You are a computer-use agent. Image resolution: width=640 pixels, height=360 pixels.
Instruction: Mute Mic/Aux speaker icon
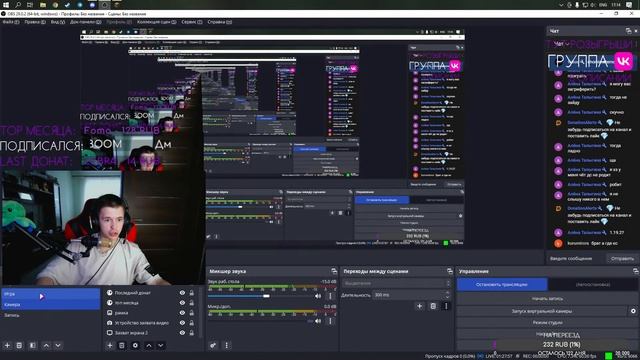318,321
